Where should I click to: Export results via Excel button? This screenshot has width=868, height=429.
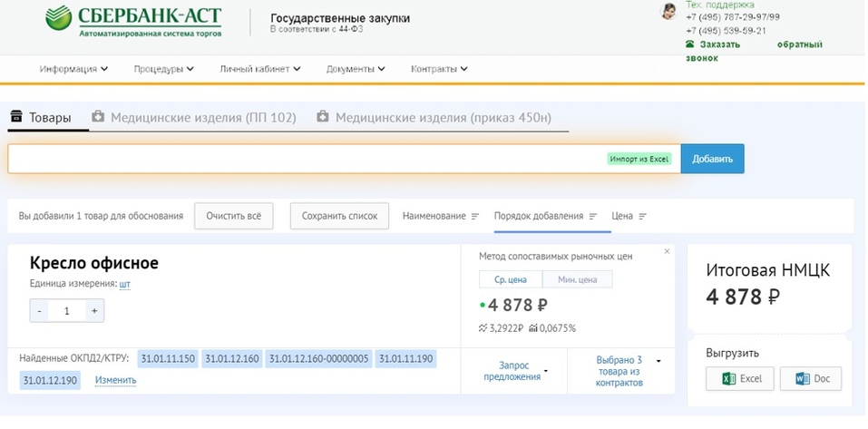[x=739, y=378]
